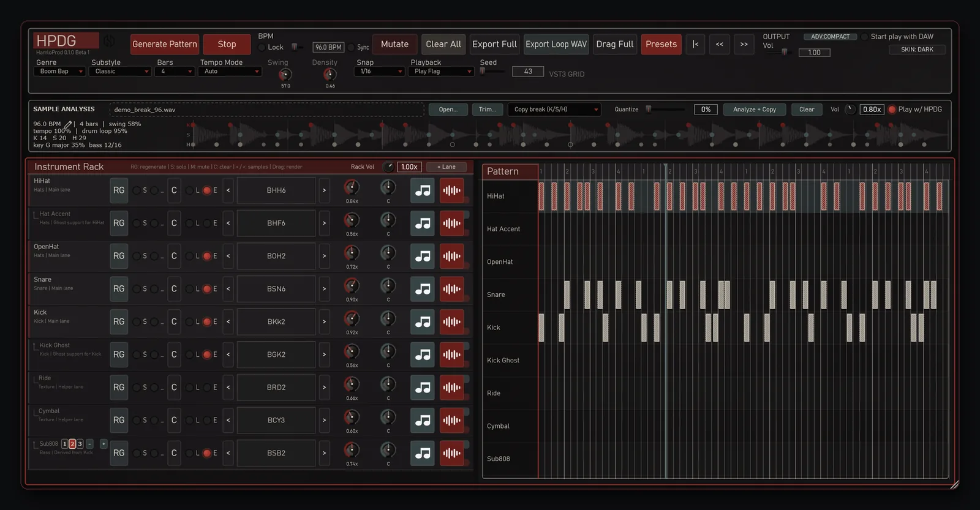
Task: Select Sub808 variant tab 1
Action: (65, 444)
